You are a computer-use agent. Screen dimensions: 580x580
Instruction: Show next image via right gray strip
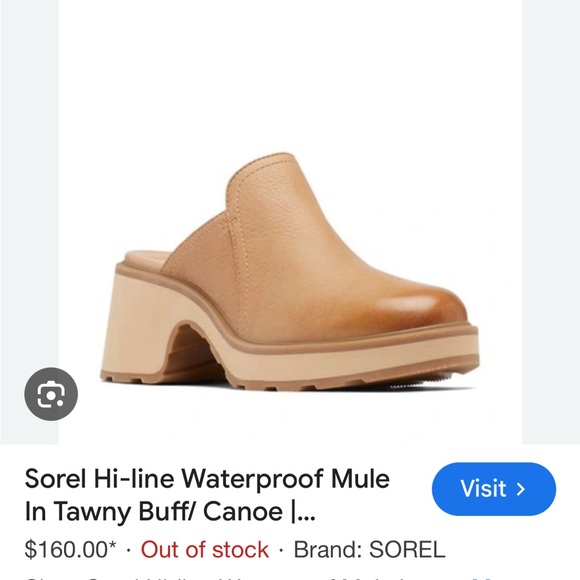coord(551,222)
